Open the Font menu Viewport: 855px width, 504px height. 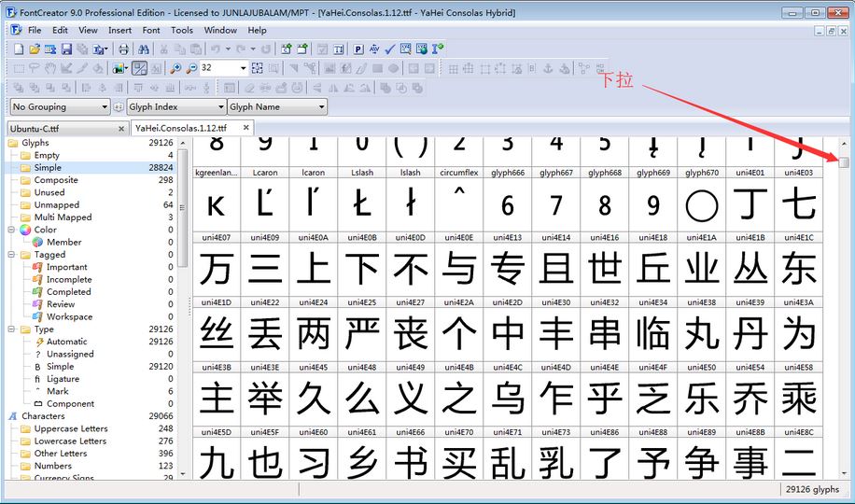coord(151,30)
